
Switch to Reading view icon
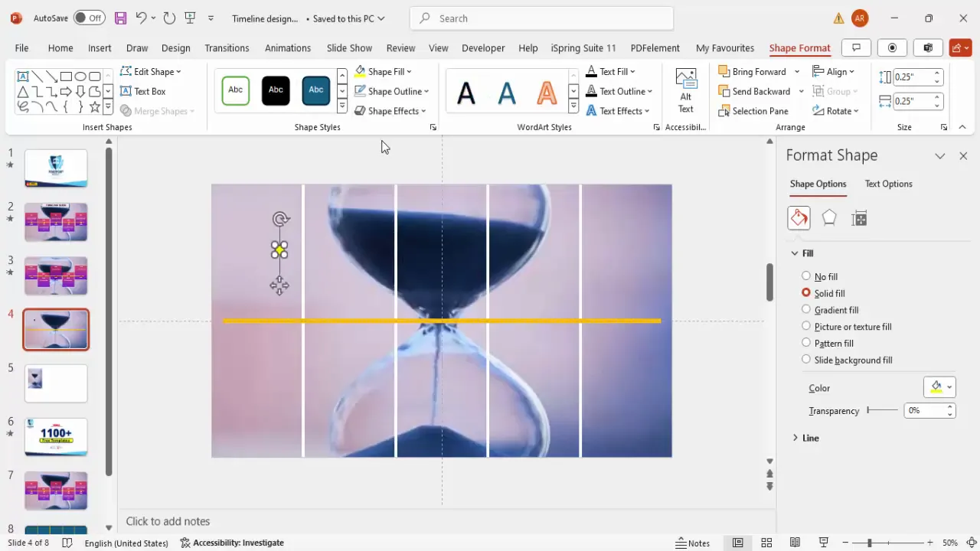point(795,543)
